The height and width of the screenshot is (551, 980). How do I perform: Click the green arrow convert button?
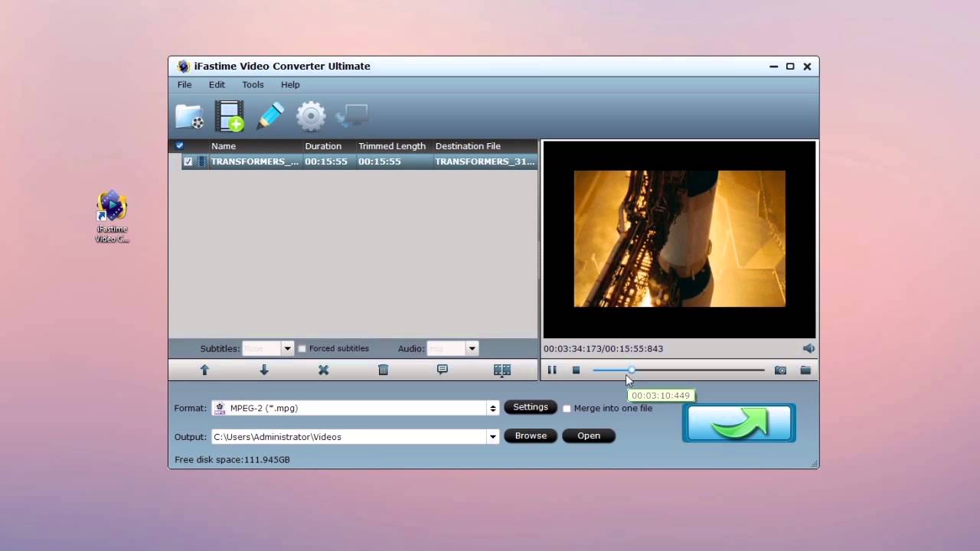[x=739, y=423]
